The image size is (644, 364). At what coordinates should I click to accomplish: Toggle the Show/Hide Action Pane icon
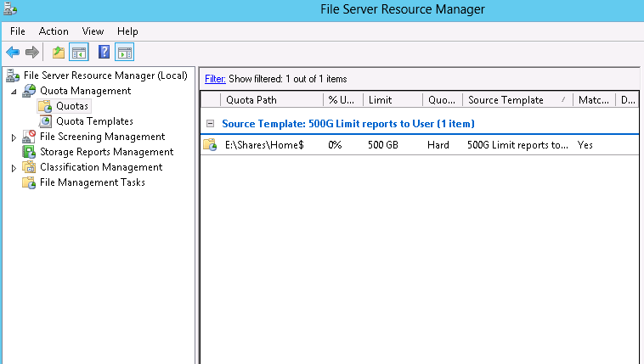(124, 52)
